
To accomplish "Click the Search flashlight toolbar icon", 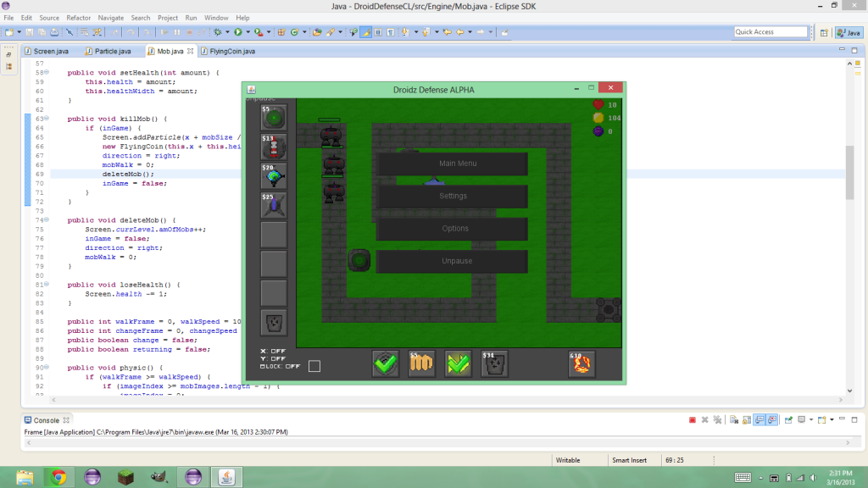I will tap(331, 32).
